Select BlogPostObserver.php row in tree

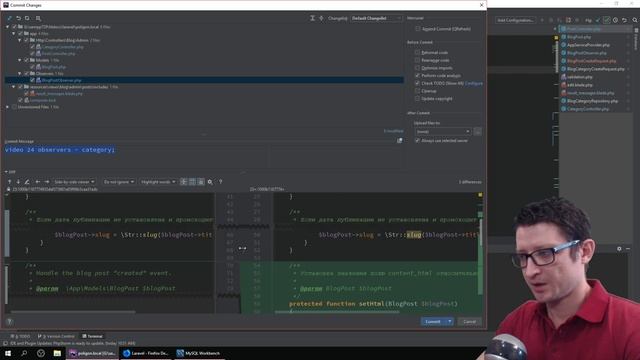204,80
